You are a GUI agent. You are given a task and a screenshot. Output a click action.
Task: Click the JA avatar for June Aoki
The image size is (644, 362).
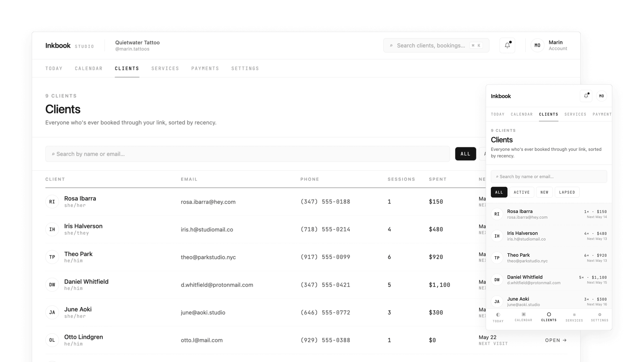[52, 312]
